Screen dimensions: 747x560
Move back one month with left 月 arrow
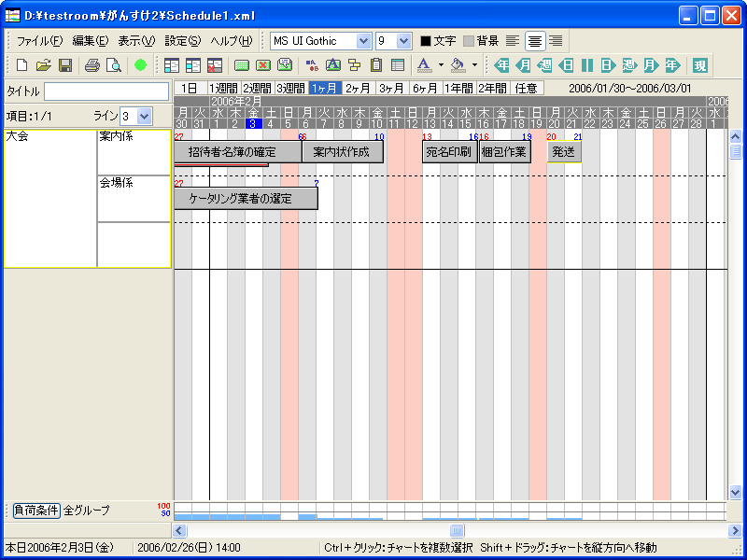coord(523,65)
